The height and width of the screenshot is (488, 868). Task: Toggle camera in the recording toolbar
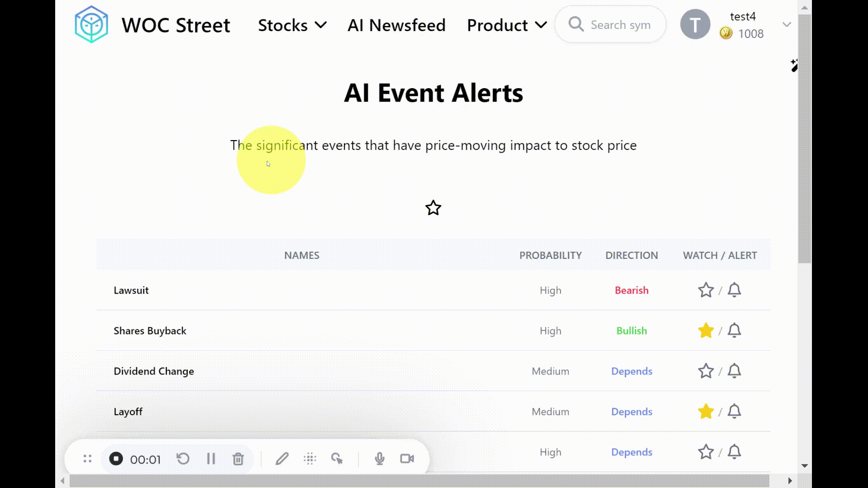click(x=407, y=459)
